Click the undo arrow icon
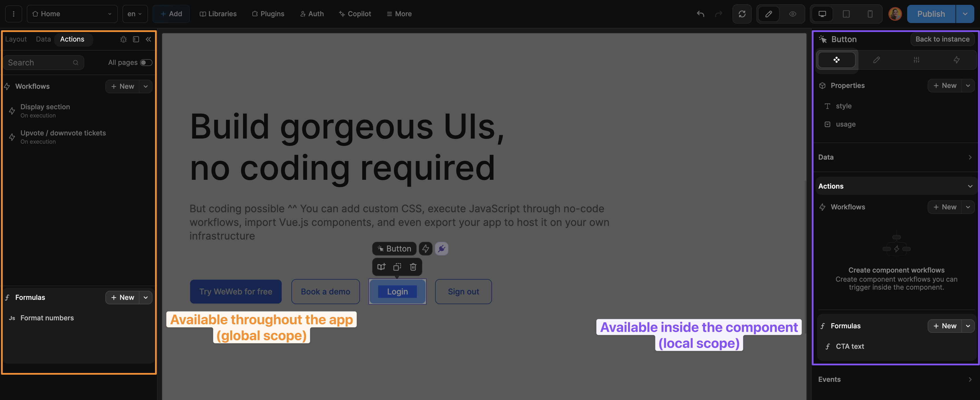980x400 pixels. point(700,14)
